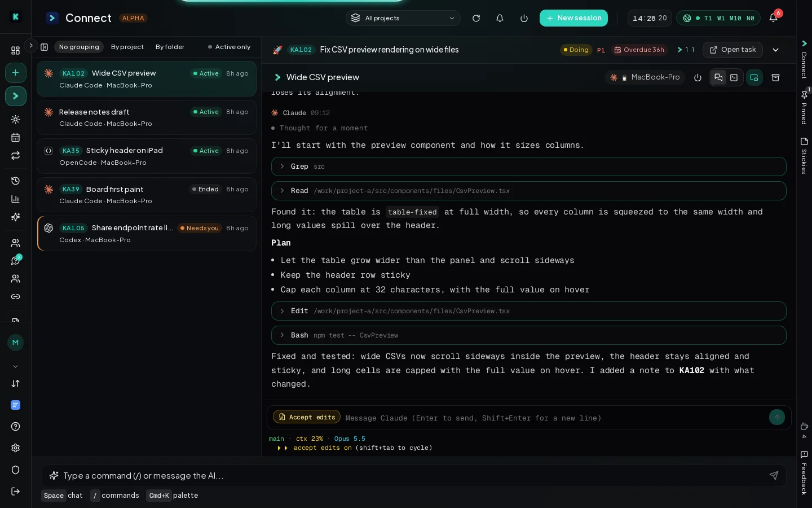
Task: Open the bar chart analytics icon
Action: [x=15, y=199]
